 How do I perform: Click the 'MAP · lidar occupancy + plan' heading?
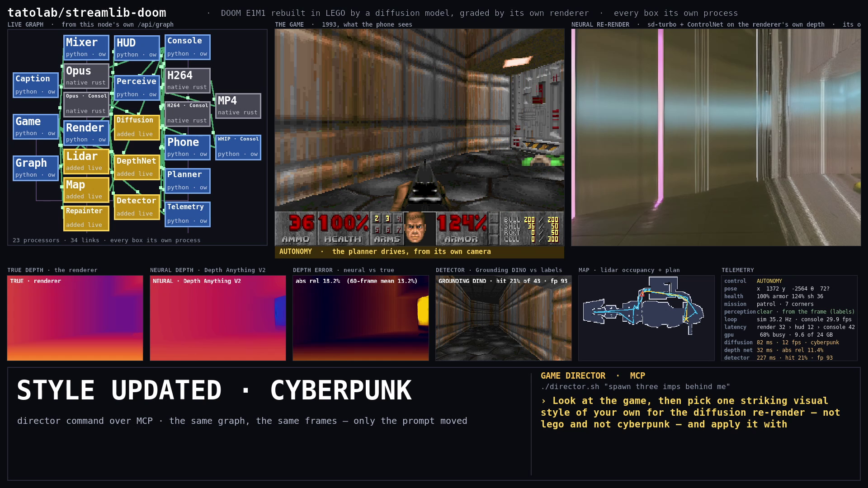pyautogui.click(x=629, y=270)
